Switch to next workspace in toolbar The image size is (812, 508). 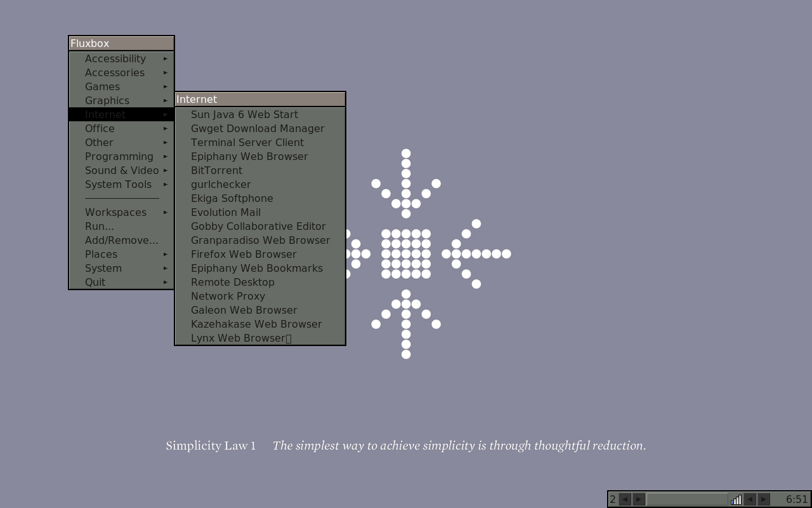click(x=639, y=499)
